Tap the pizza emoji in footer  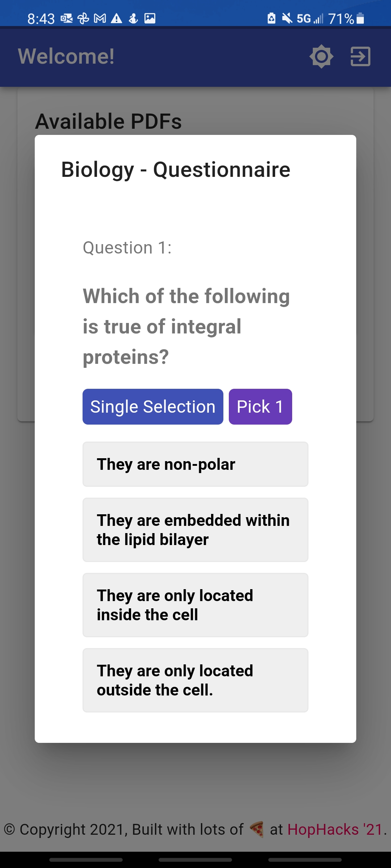(257, 829)
